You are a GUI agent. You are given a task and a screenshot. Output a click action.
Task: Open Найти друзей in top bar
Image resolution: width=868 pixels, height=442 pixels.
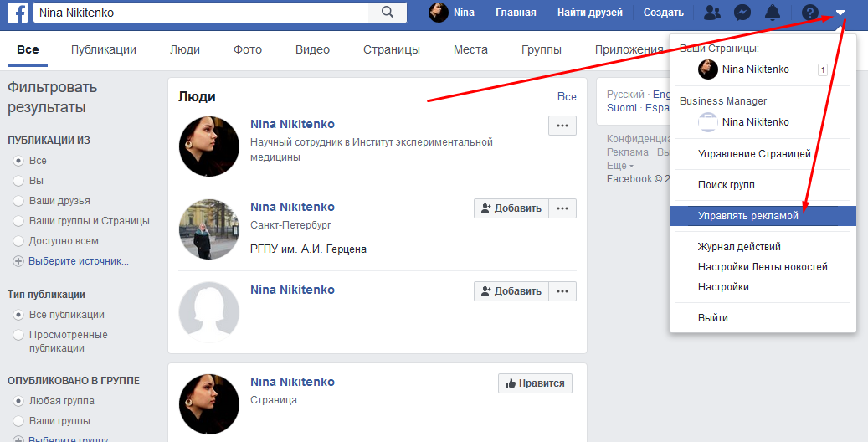click(x=589, y=13)
